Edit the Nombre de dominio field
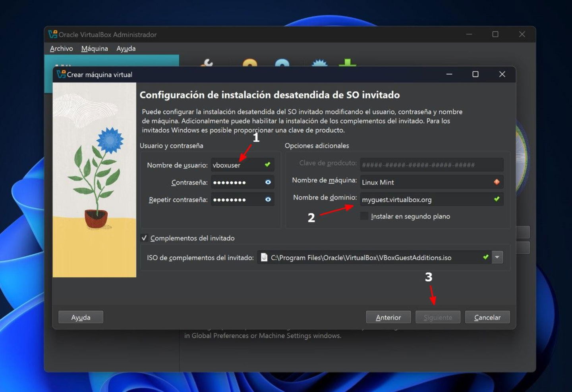The height and width of the screenshot is (392, 572). pos(432,199)
